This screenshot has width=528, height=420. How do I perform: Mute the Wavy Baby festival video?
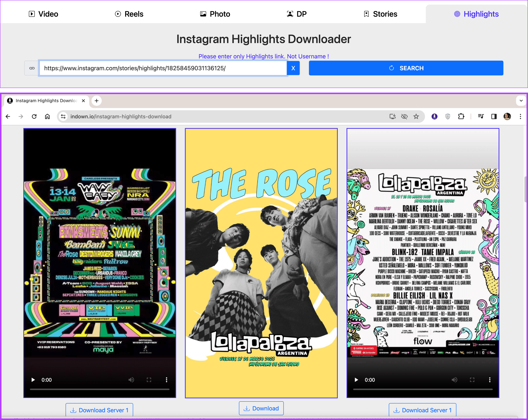[x=131, y=380]
